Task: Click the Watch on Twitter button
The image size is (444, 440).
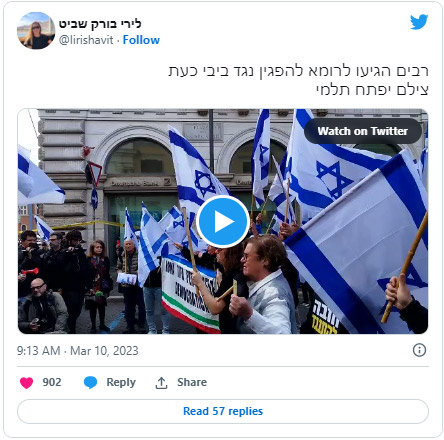Action: tap(363, 131)
